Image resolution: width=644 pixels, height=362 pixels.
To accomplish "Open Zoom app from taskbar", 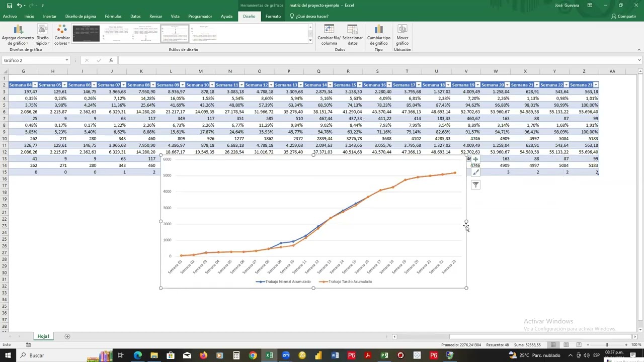I will point(286,355).
